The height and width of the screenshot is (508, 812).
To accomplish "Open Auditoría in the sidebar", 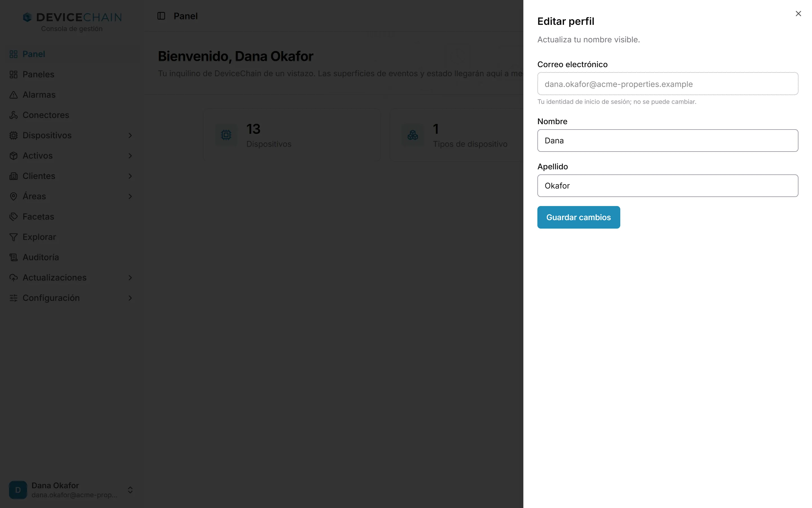I will click(x=71, y=257).
